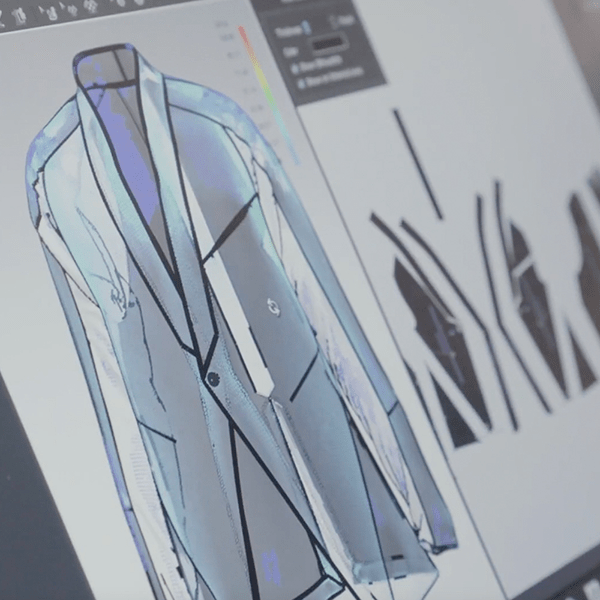The height and width of the screenshot is (600, 600).
Task: Click the circular arrows icon on the jacket chest
Action: pos(274,308)
